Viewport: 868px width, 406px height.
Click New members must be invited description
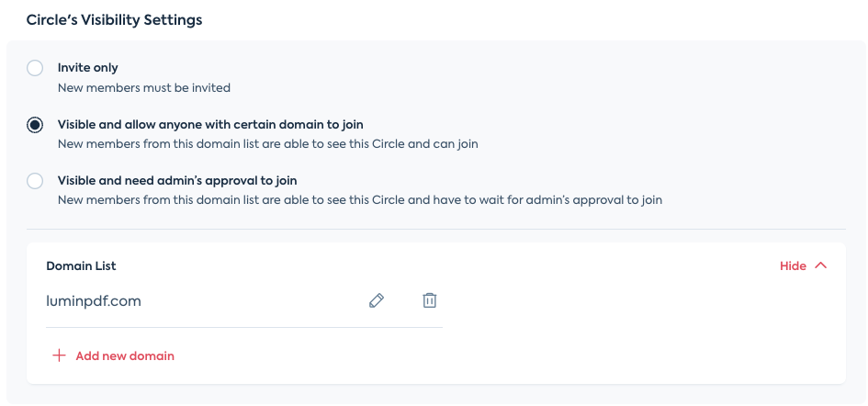[x=144, y=87]
